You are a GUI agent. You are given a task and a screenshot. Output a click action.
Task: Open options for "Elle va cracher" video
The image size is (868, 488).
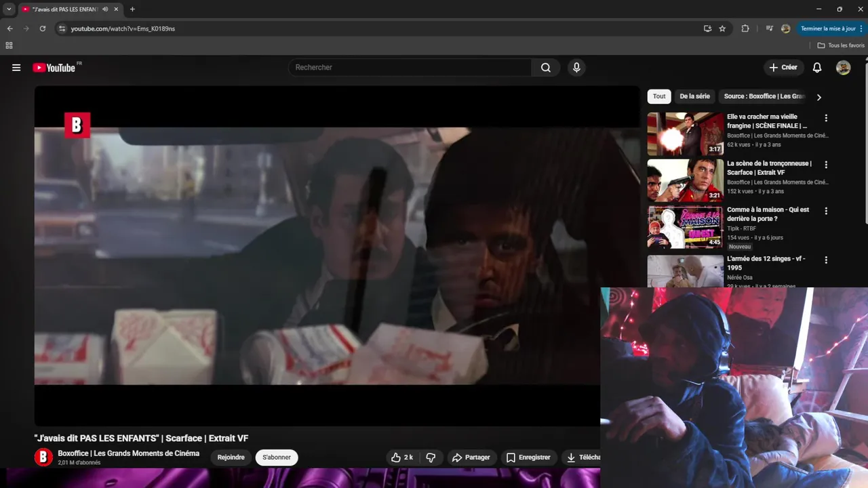point(826,118)
